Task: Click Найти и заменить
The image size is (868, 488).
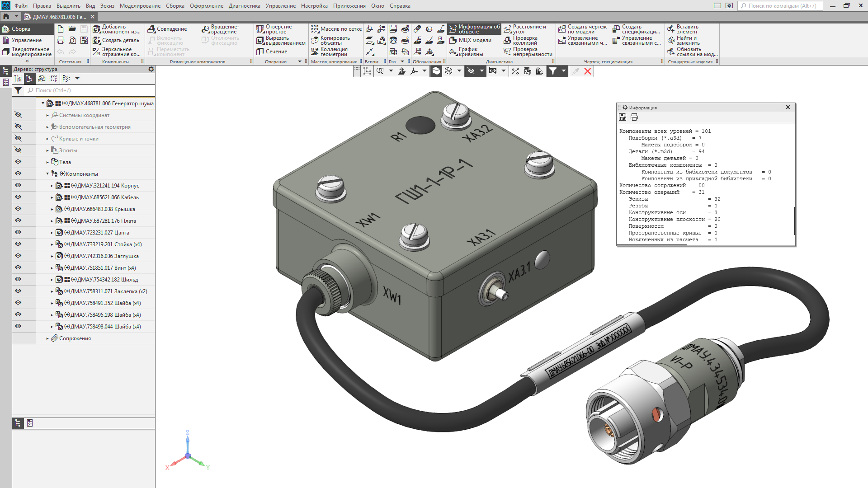Action: (683, 40)
